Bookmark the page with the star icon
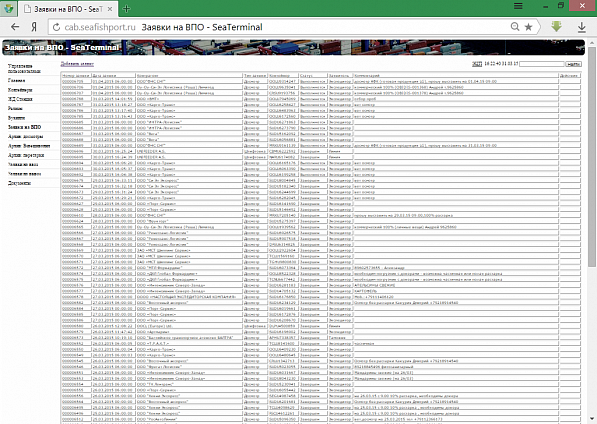 point(528,27)
